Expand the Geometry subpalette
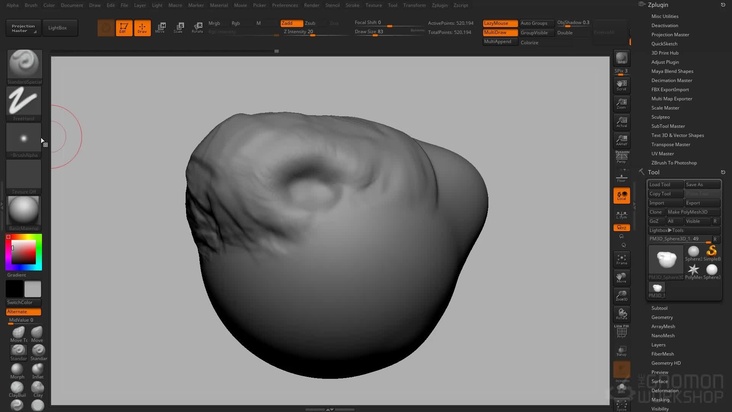 click(662, 317)
